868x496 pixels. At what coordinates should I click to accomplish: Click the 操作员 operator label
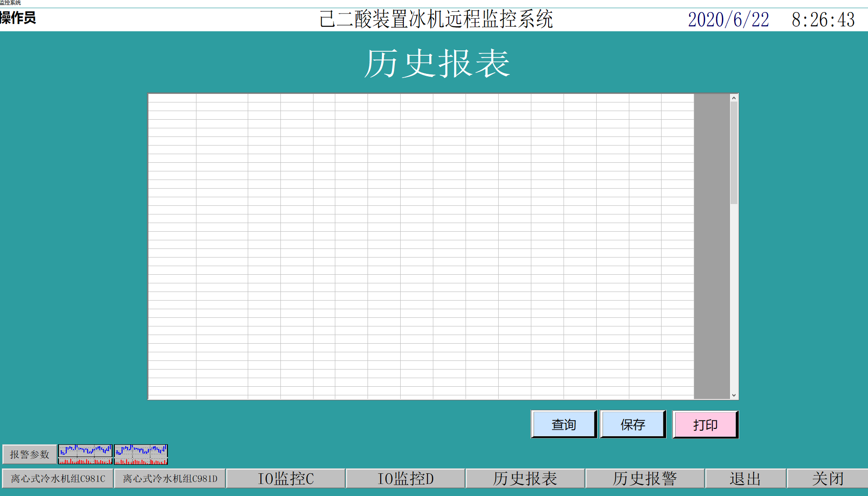[x=18, y=18]
